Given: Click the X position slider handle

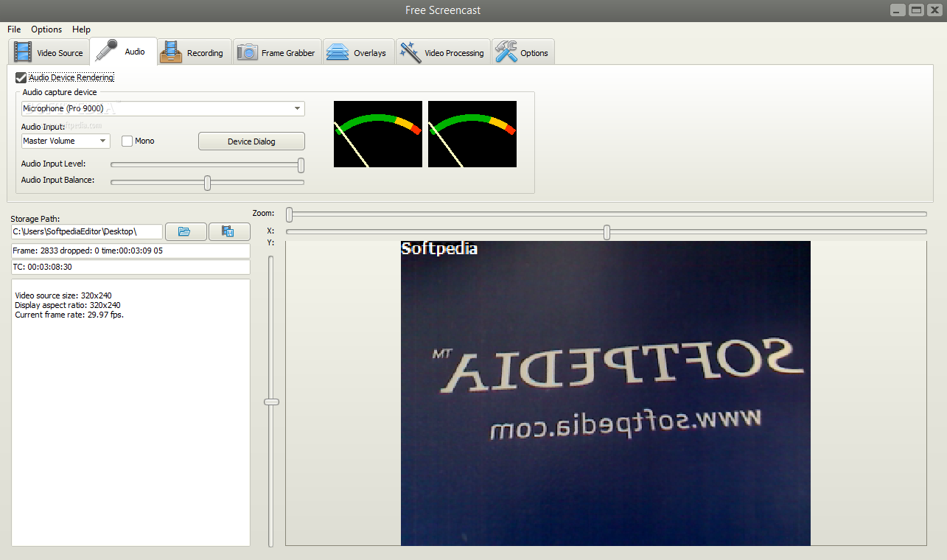Looking at the screenshot, I should click(607, 232).
